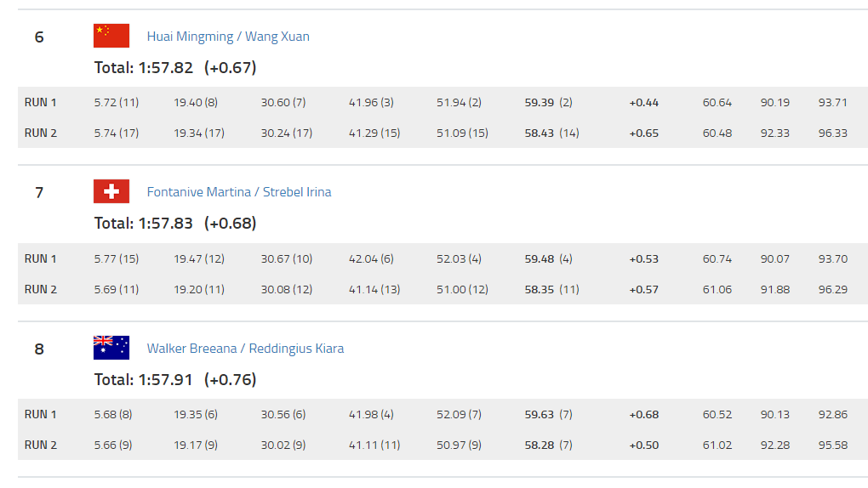Open Walker Breeana / Reddingius Kiara link

(245, 349)
